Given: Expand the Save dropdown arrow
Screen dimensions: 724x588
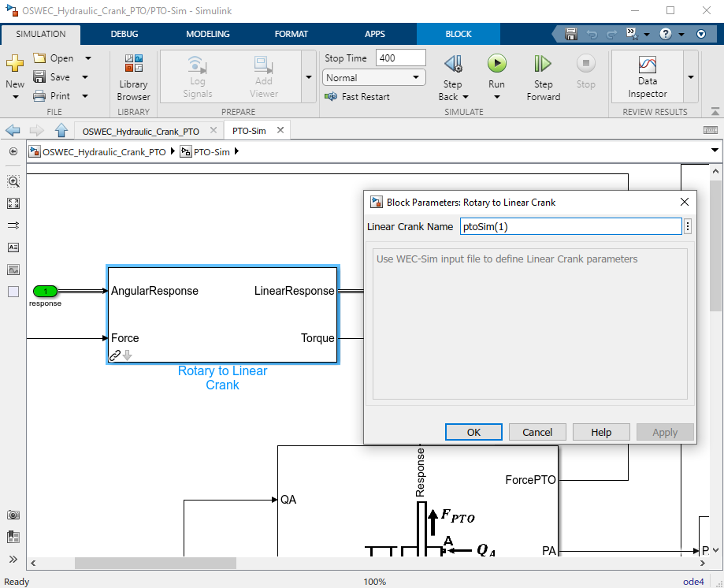Looking at the screenshot, I should click(85, 76).
